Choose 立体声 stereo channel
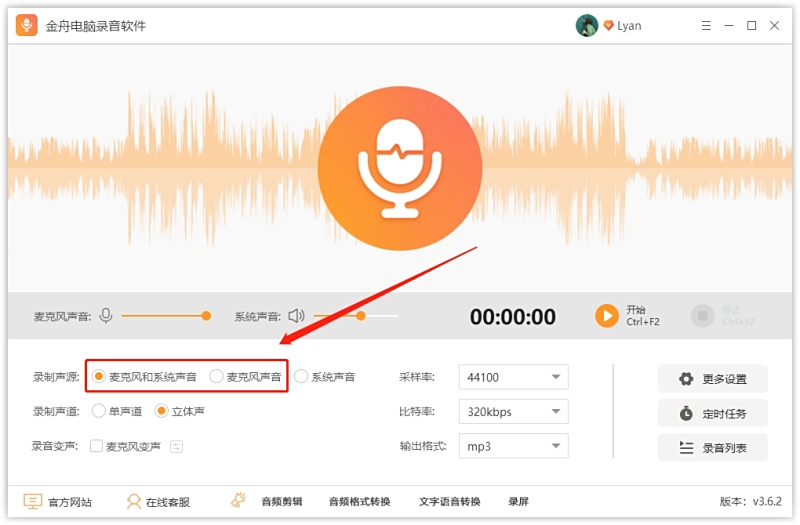The width and height of the screenshot is (800, 525). pyautogui.click(x=161, y=411)
